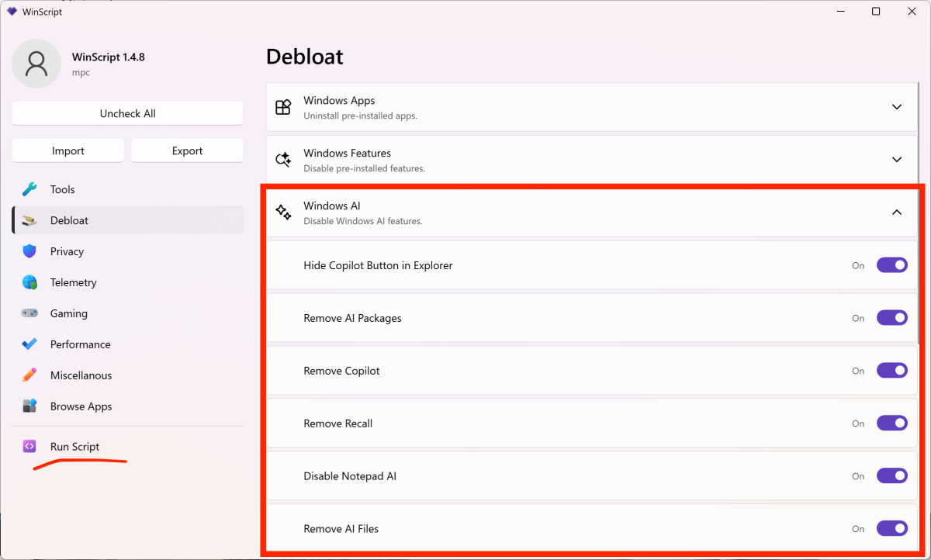Click the Run Script code icon

click(x=29, y=447)
